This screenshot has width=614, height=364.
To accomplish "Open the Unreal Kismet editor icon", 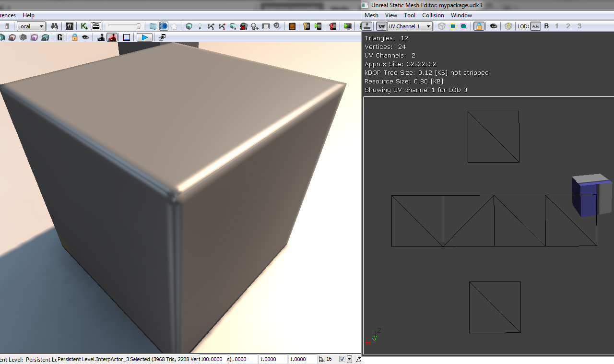I will (84, 26).
